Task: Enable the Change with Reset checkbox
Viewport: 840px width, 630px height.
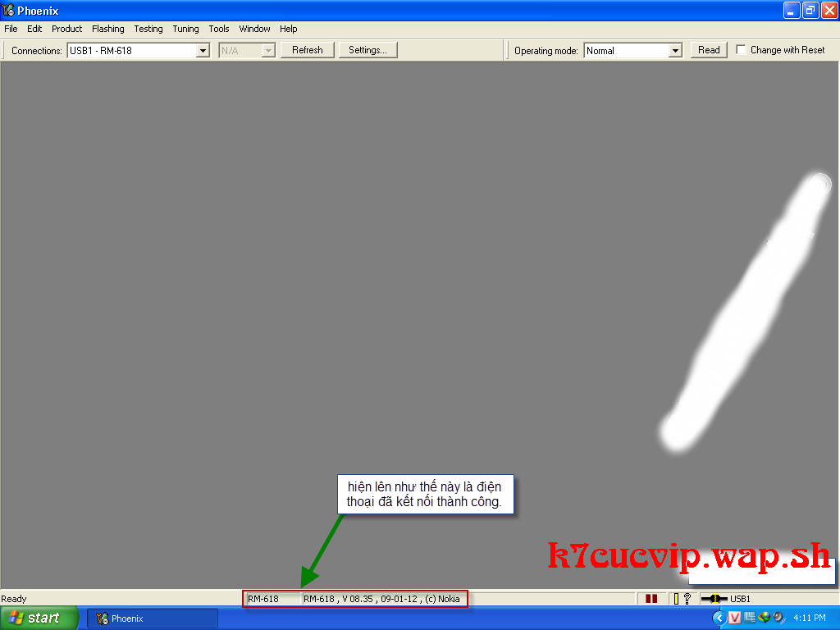Action: click(x=742, y=50)
